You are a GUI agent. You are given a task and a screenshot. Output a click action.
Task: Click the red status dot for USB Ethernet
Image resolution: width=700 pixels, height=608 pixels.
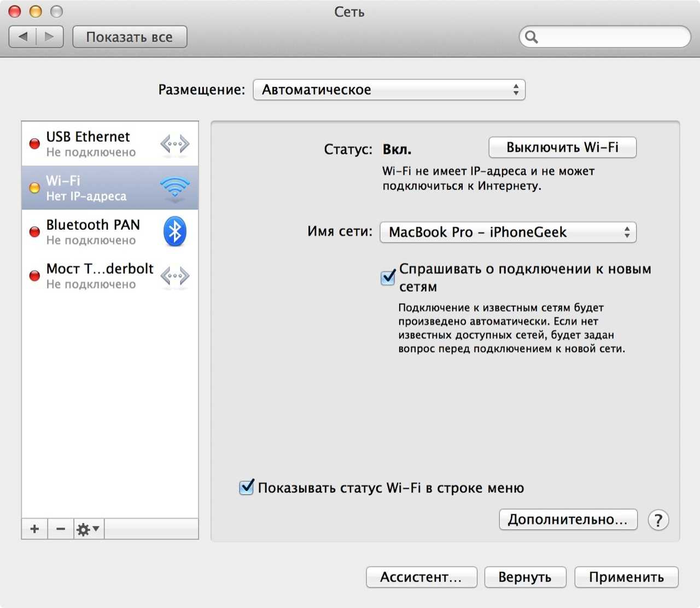click(34, 144)
